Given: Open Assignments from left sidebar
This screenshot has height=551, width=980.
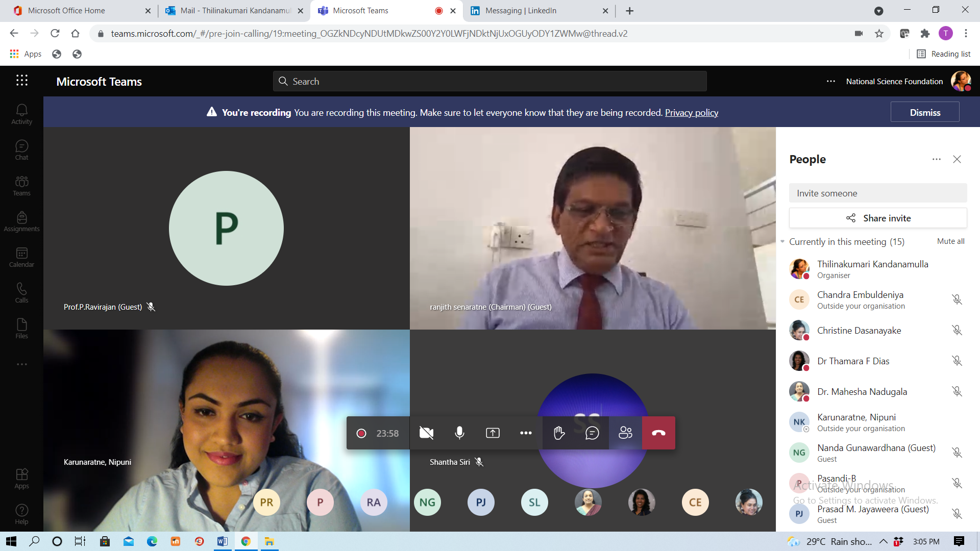Looking at the screenshot, I should (x=21, y=221).
